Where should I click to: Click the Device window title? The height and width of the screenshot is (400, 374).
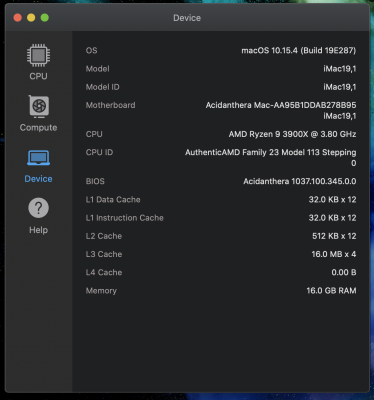coord(187,18)
